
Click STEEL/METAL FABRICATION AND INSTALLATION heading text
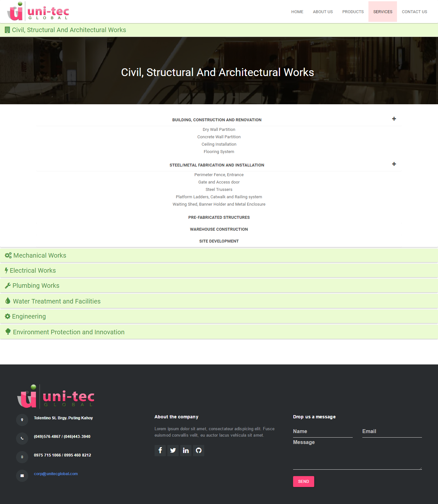(217, 165)
